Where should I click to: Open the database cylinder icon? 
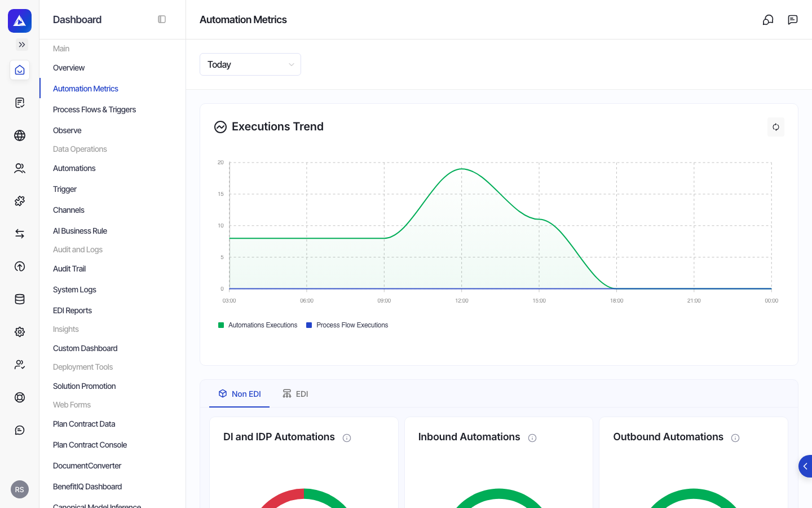point(20,299)
